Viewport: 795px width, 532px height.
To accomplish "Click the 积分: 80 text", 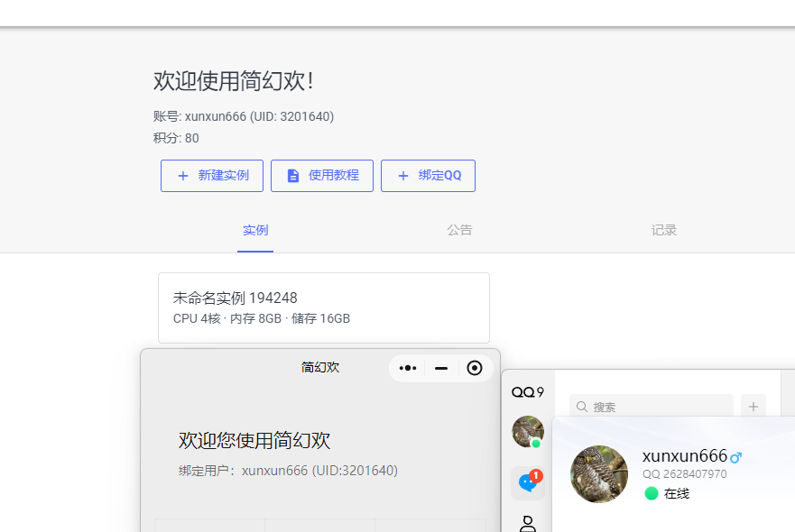I will pyautogui.click(x=176, y=138).
